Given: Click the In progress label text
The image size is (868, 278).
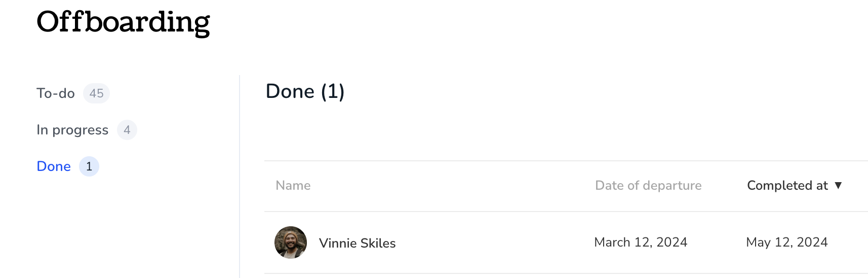Looking at the screenshot, I should (x=72, y=130).
